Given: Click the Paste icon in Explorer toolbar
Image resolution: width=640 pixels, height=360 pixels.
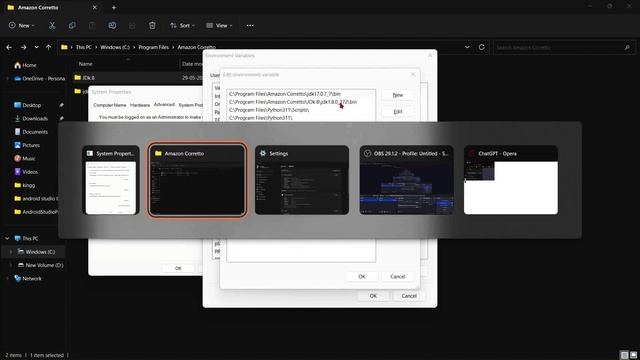Looking at the screenshot, I should click(92, 25).
